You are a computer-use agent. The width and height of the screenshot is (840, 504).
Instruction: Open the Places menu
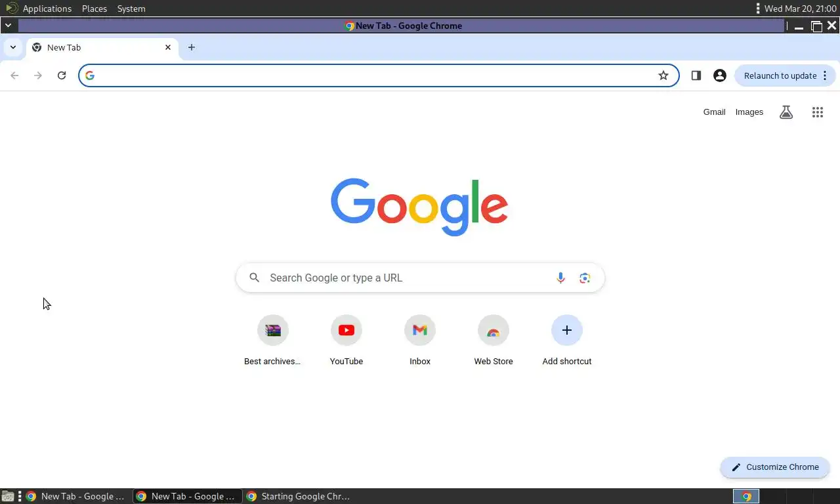pos(94,9)
